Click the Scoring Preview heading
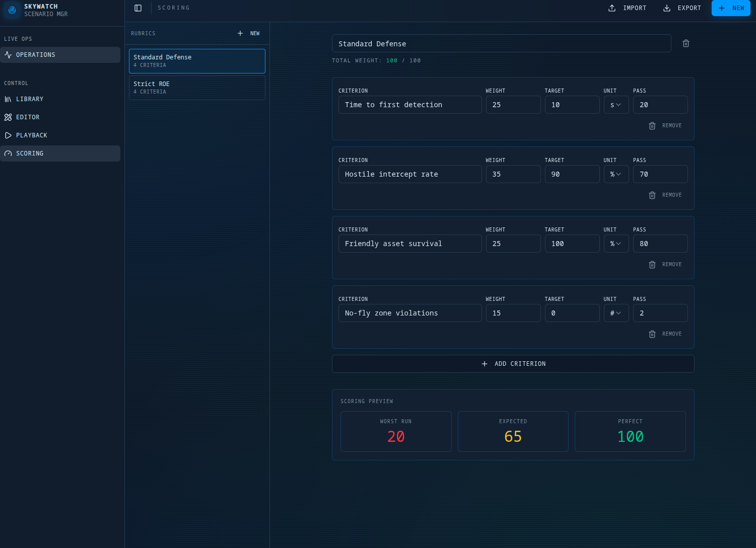Image resolution: width=756 pixels, height=548 pixels. coord(367,402)
